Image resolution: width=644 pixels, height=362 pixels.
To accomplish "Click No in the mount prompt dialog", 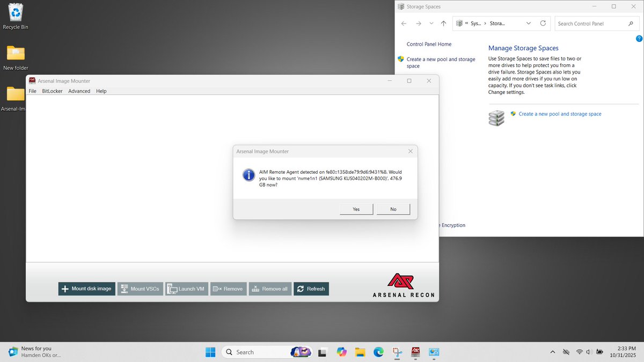I will (x=393, y=209).
